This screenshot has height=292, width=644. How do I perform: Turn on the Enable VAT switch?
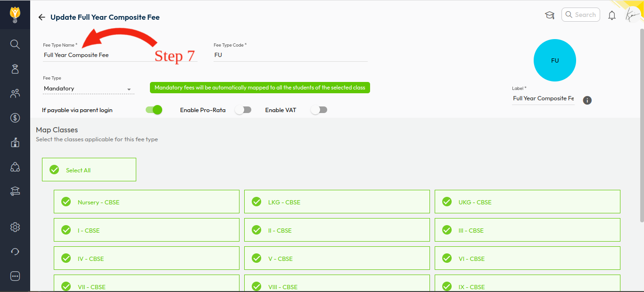tap(319, 110)
